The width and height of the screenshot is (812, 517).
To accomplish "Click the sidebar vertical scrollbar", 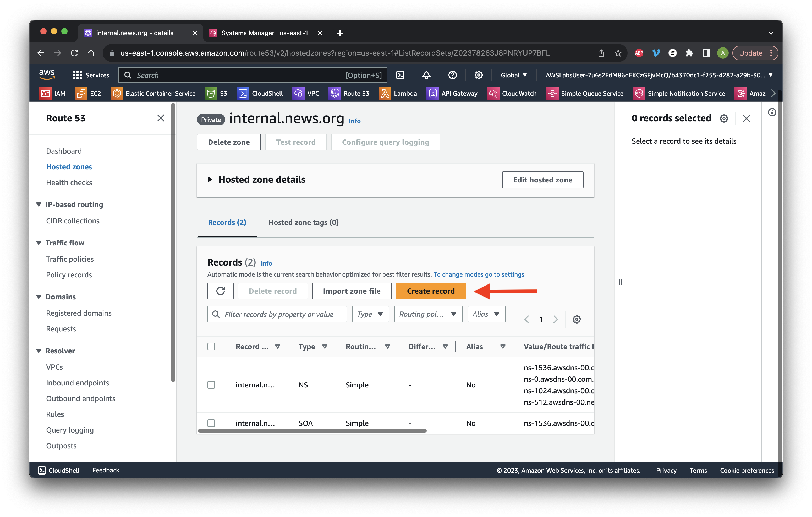I will [x=173, y=243].
